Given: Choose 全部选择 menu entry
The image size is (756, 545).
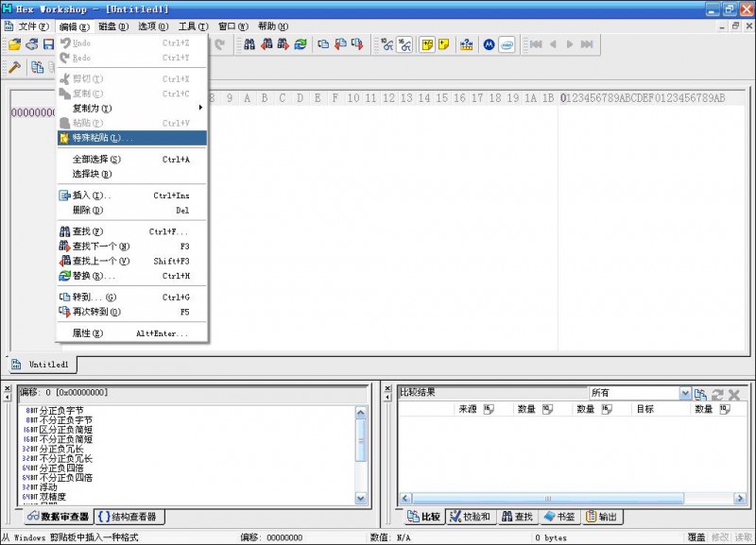Looking at the screenshot, I should coord(131,159).
